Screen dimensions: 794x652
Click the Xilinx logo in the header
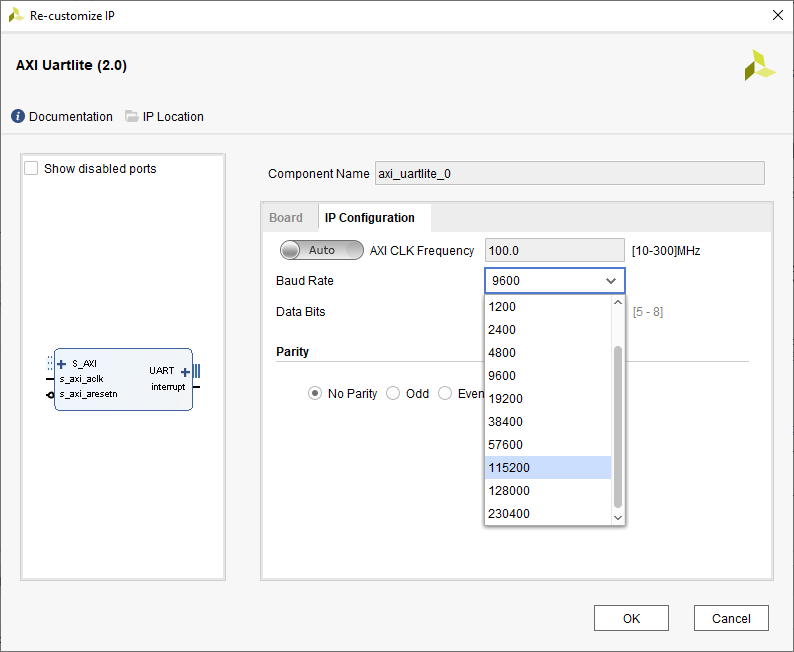(759, 65)
